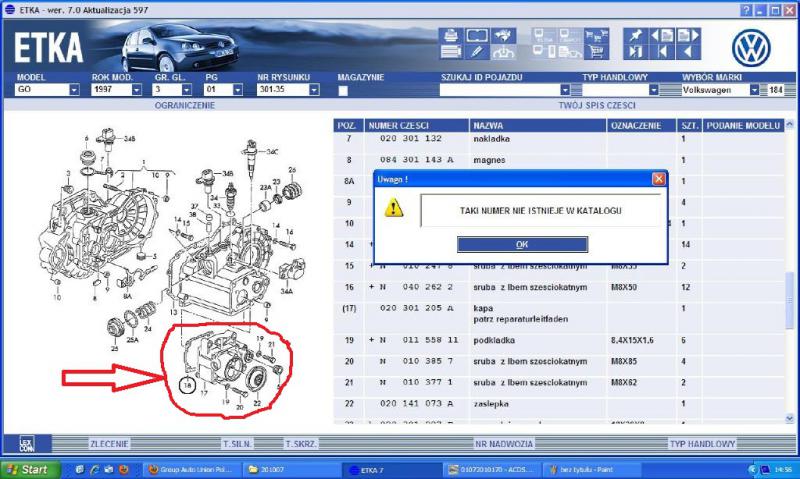Expand the PG dropdown showing 01
The image size is (800, 479).
point(238,90)
